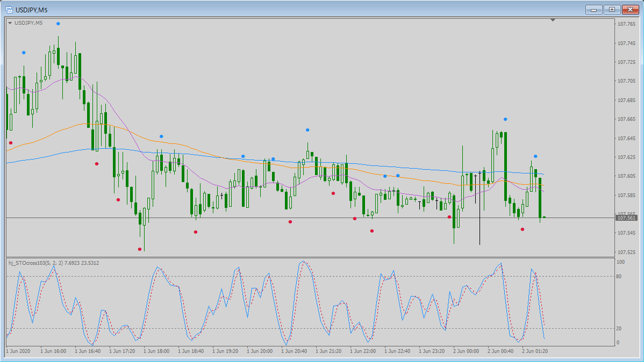Click the blue signal dot above the 00:40 peak

click(505, 119)
